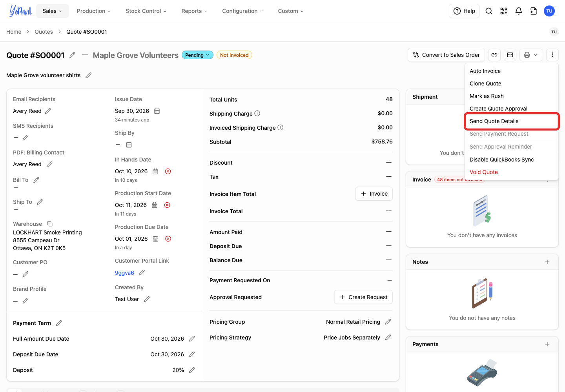The image size is (565, 392).
Task: Click Create Request for approval
Action: click(x=363, y=297)
